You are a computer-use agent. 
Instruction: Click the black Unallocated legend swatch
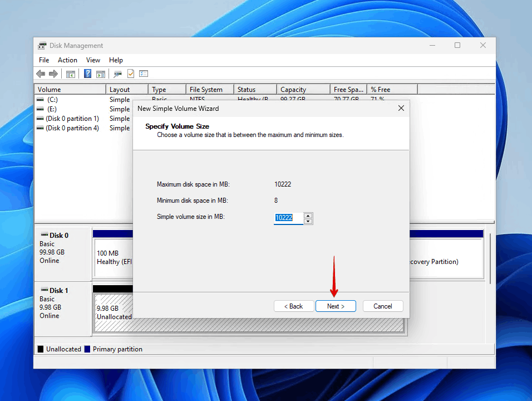pyautogui.click(x=41, y=349)
